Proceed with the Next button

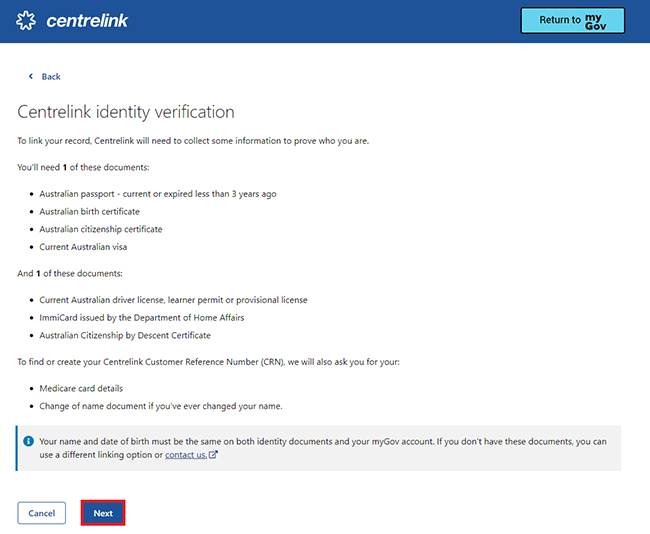[103, 513]
